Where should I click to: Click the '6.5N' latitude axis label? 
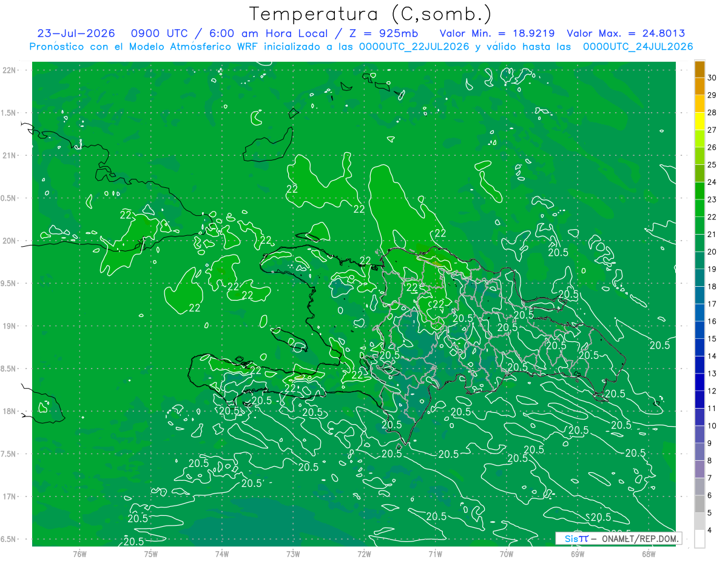[9, 539]
